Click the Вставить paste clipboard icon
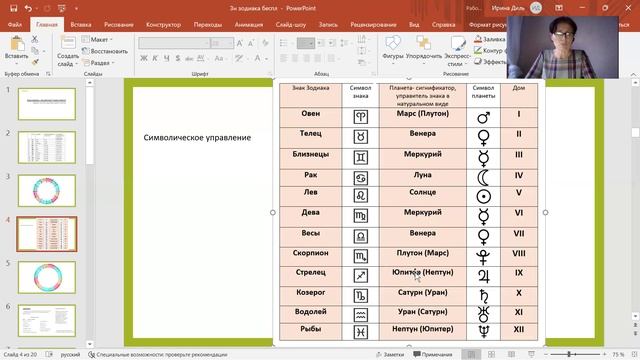640x360 pixels. (x=17, y=44)
